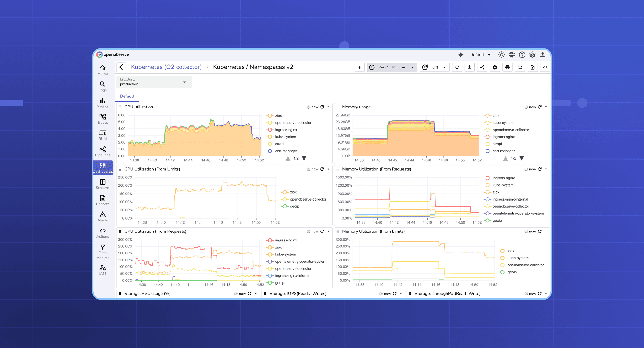644x348 pixels.
Task: Open the Streams sidebar icon
Action: pyautogui.click(x=102, y=184)
